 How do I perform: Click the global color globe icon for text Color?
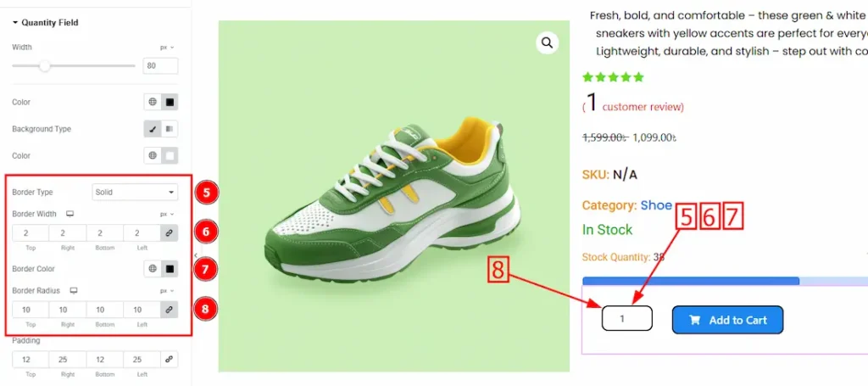click(x=153, y=103)
